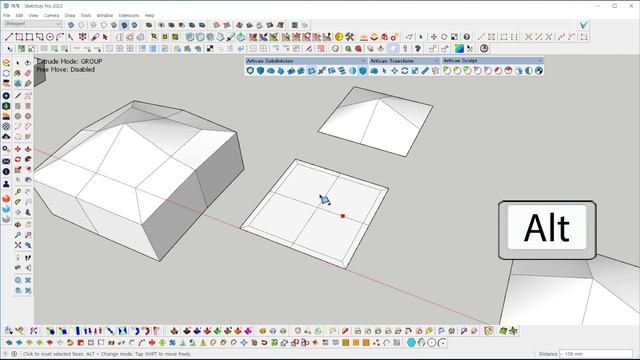The image size is (640, 360).
Task: Open the Tools menu
Action: coord(86,16)
